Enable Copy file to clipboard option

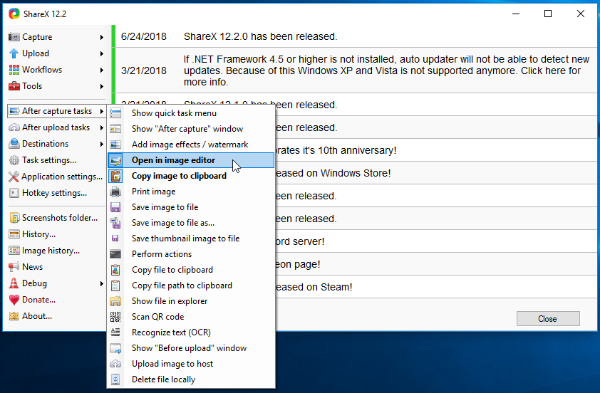tap(191, 270)
